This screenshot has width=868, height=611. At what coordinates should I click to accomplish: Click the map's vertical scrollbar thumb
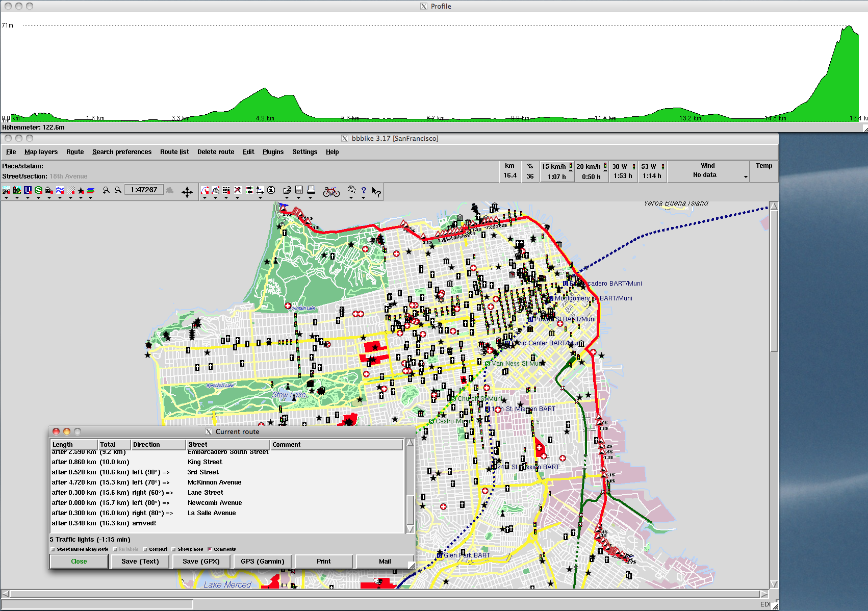pos(774,281)
